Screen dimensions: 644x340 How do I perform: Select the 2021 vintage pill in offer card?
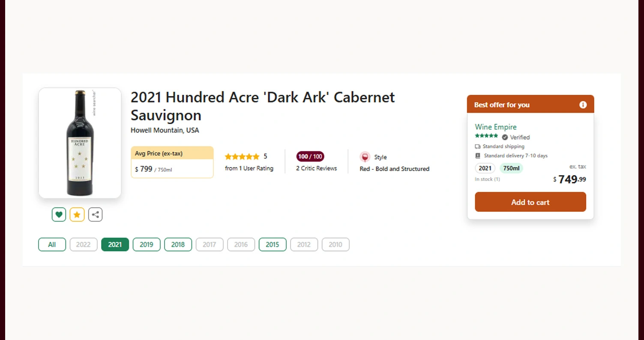coord(485,168)
